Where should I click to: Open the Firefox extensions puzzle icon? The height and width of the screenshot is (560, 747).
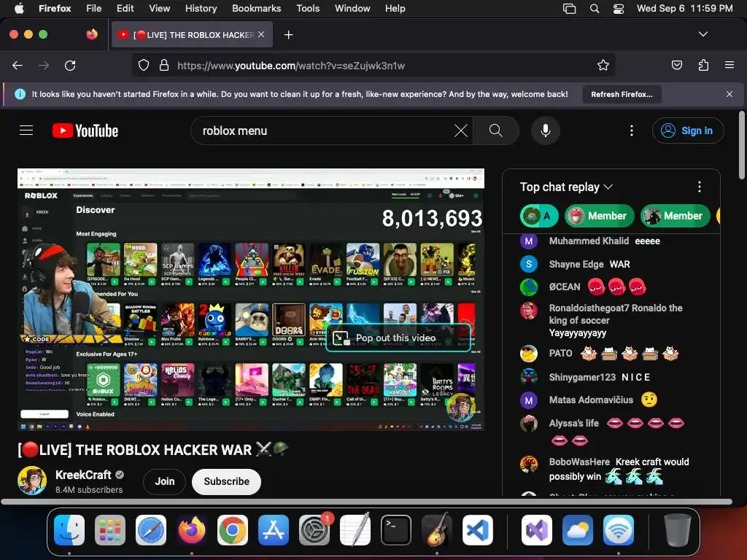point(703,65)
